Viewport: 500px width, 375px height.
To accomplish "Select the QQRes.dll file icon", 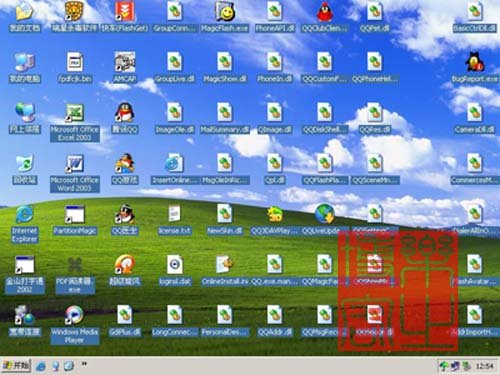I will (375, 112).
